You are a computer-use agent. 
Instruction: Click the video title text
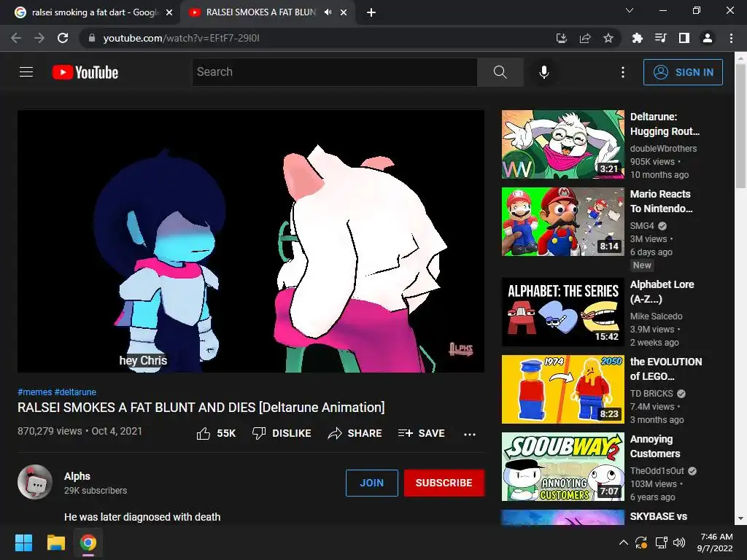point(201,408)
